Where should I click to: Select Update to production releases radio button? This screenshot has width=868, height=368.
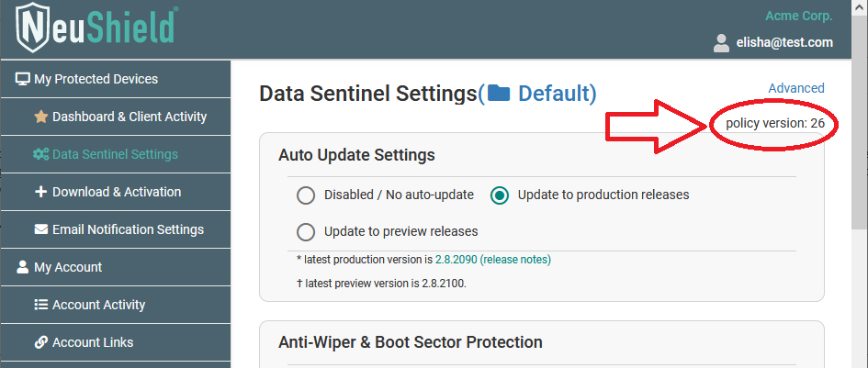500,195
